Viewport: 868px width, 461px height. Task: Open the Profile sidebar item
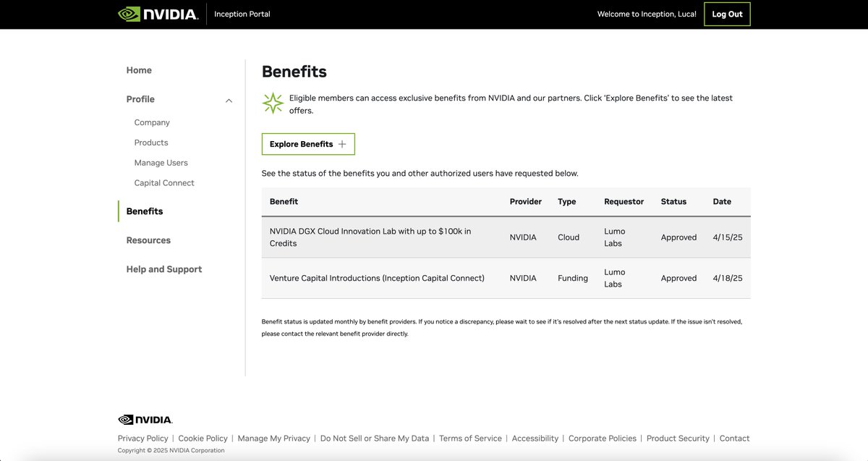[140, 99]
